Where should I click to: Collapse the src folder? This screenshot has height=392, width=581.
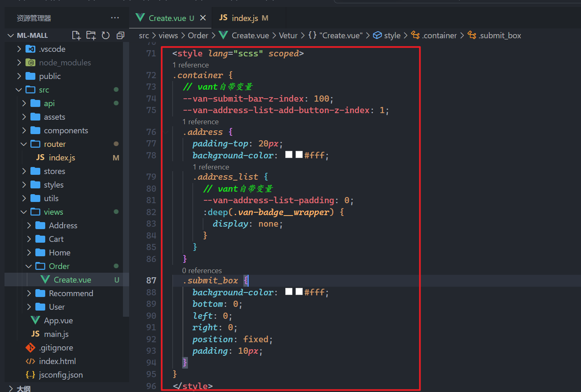(x=19, y=90)
